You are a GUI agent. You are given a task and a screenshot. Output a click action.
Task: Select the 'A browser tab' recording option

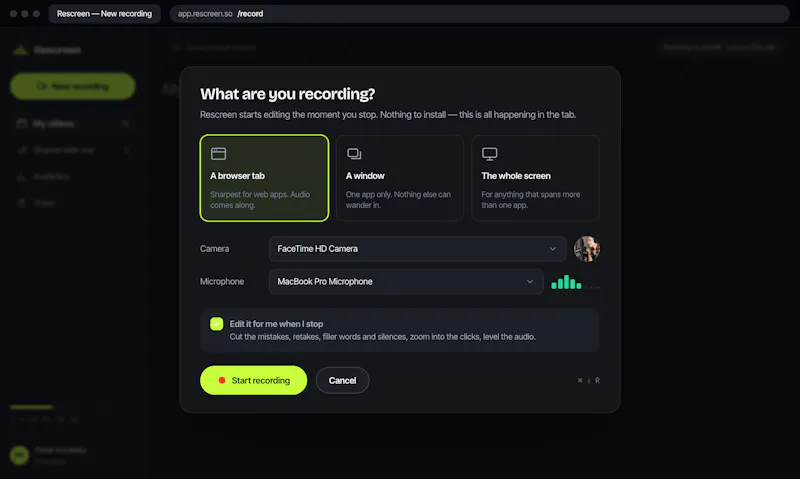pyautogui.click(x=264, y=178)
